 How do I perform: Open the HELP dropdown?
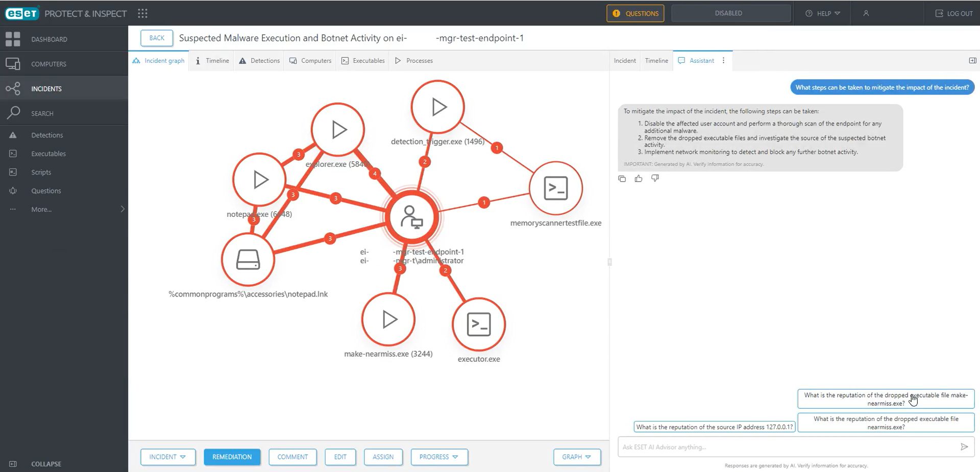point(822,13)
